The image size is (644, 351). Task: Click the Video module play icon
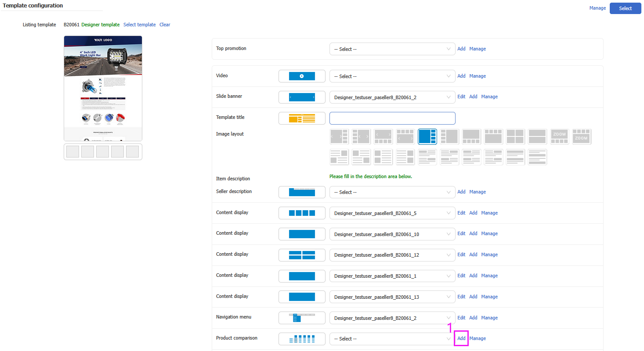tap(302, 76)
